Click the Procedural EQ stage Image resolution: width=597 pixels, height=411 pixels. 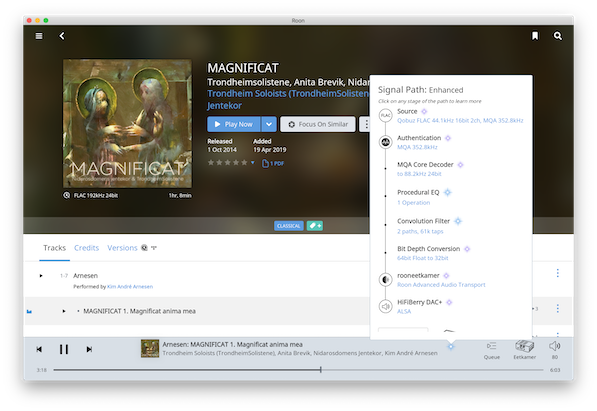[418, 192]
